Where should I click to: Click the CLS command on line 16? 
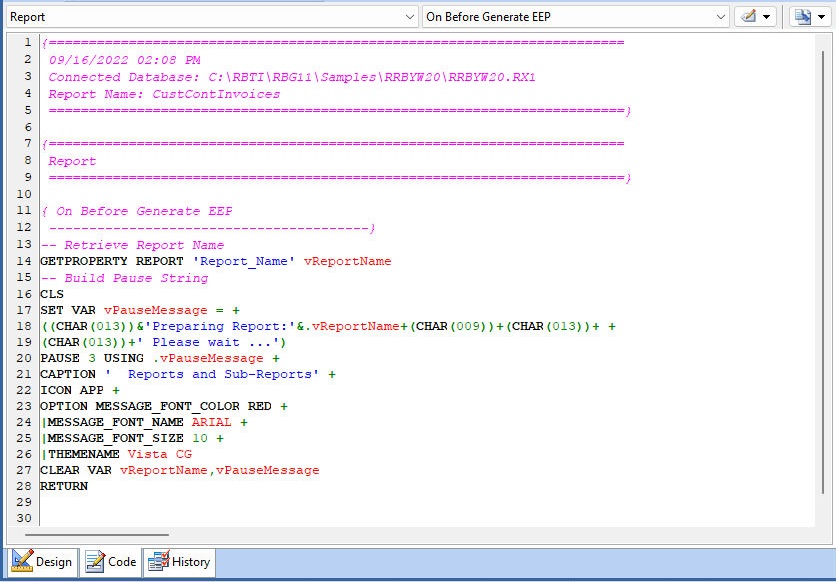52,294
